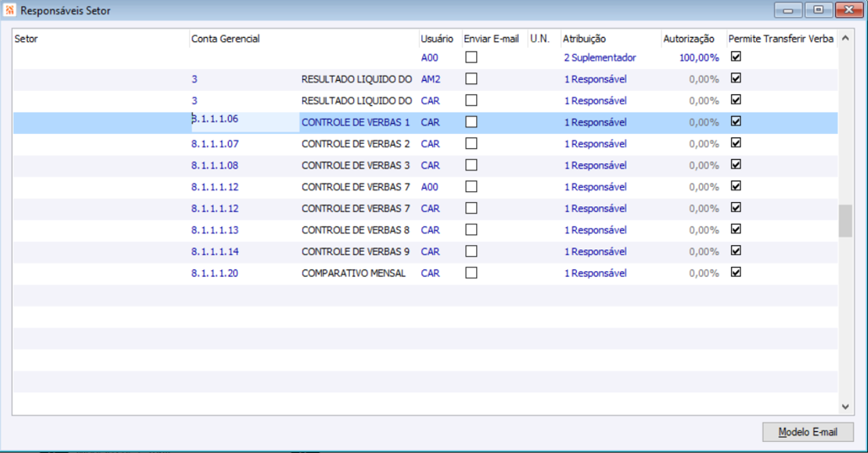Click the Autorização column header
Image resolution: width=868 pixels, height=453 pixels.
[x=694, y=39]
